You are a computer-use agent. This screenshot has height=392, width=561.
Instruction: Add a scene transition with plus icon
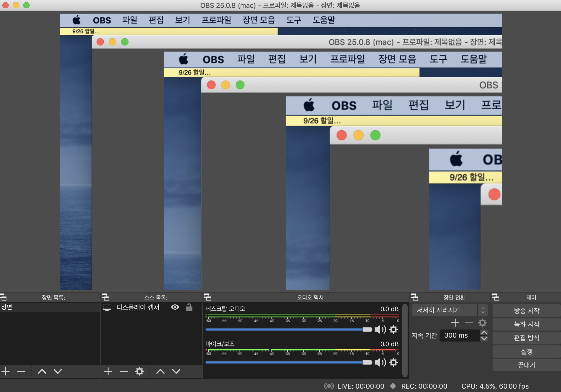coord(455,323)
